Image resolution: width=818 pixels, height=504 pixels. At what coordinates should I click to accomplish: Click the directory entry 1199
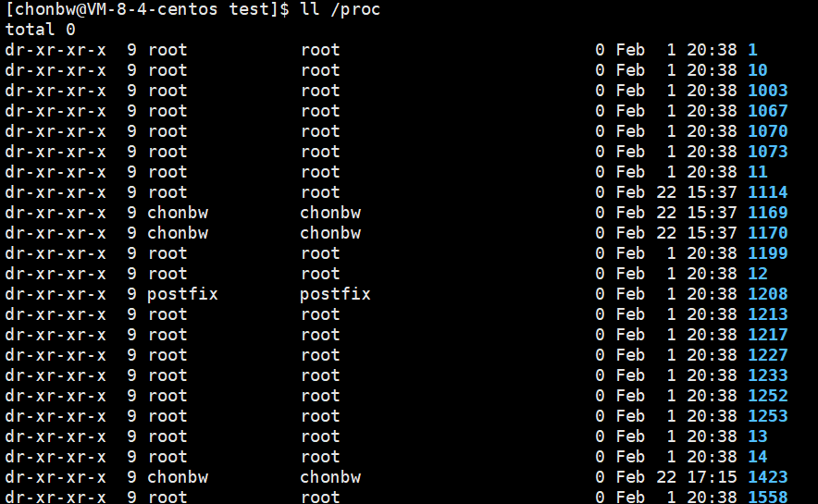(x=767, y=253)
